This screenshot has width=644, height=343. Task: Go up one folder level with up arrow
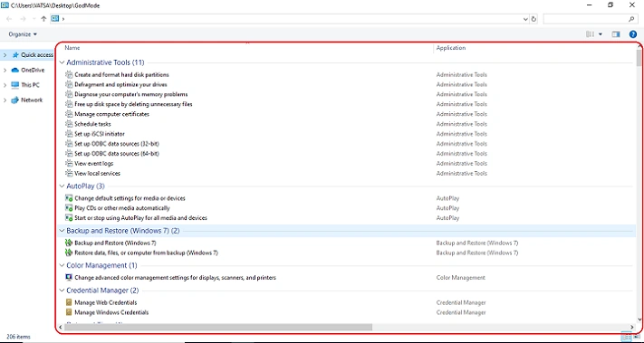(x=43, y=19)
